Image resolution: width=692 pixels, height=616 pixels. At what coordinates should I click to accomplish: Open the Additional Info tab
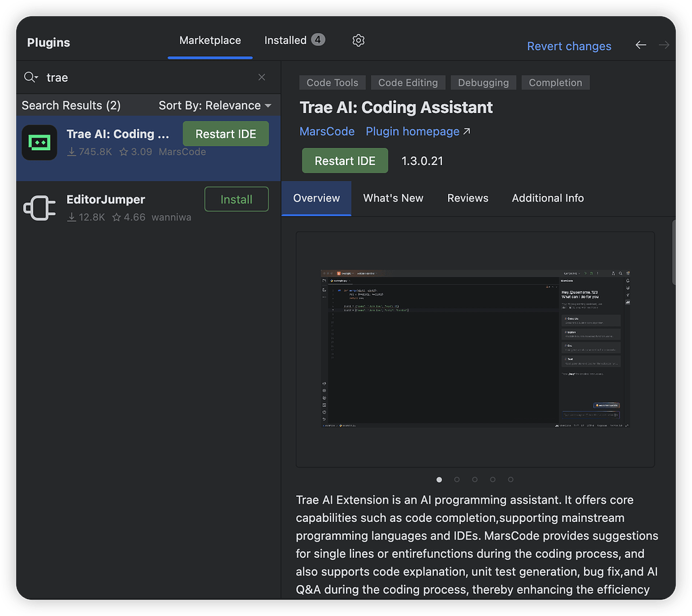547,198
